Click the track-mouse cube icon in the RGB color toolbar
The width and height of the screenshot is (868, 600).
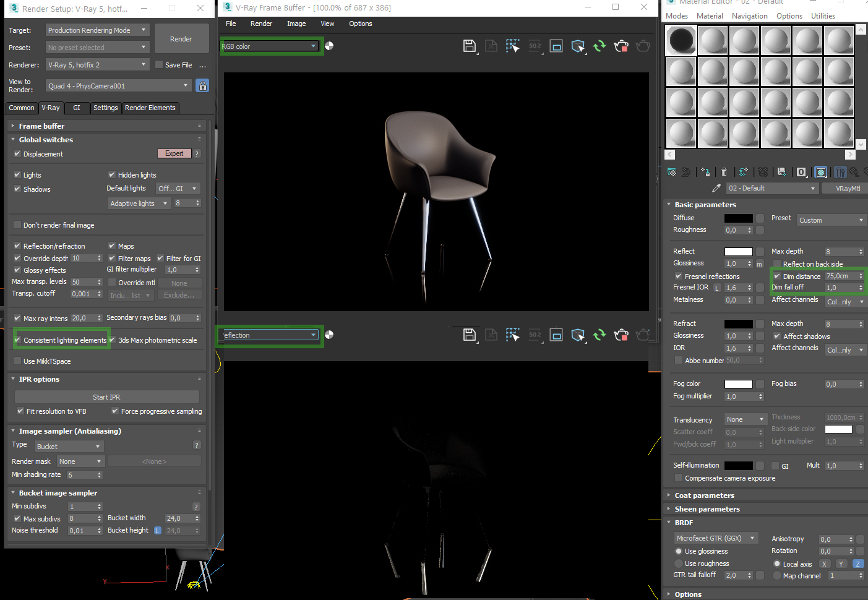[x=578, y=46]
